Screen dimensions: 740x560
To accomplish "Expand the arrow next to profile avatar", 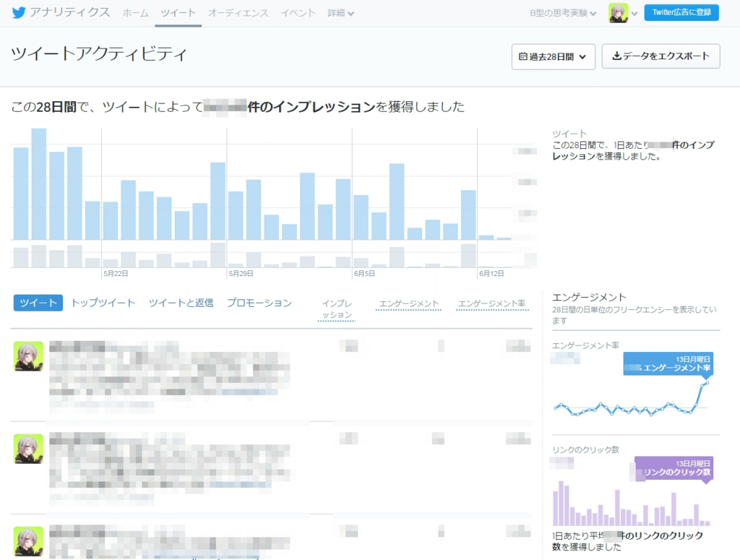I will [x=634, y=14].
